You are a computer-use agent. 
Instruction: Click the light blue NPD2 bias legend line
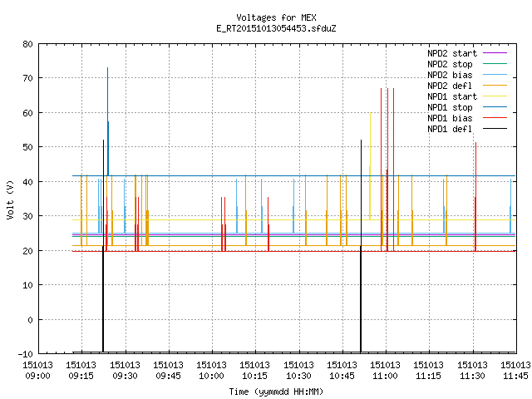pos(495,74)
